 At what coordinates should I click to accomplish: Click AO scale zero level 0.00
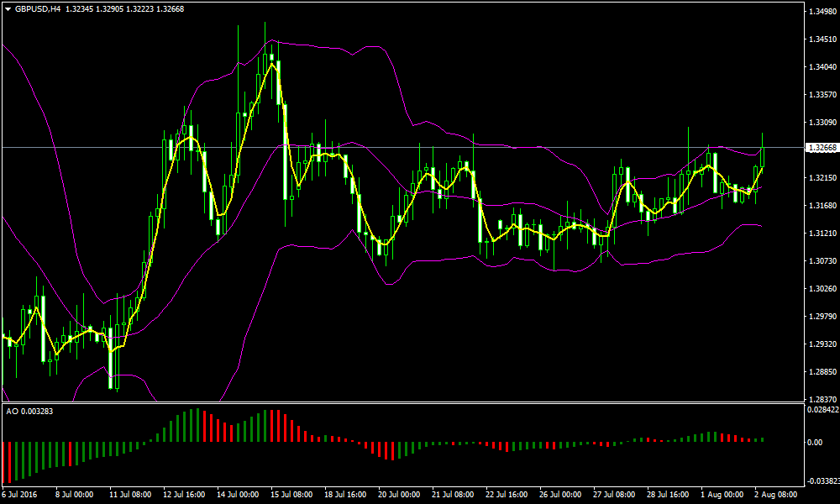(x=815, y=443)
